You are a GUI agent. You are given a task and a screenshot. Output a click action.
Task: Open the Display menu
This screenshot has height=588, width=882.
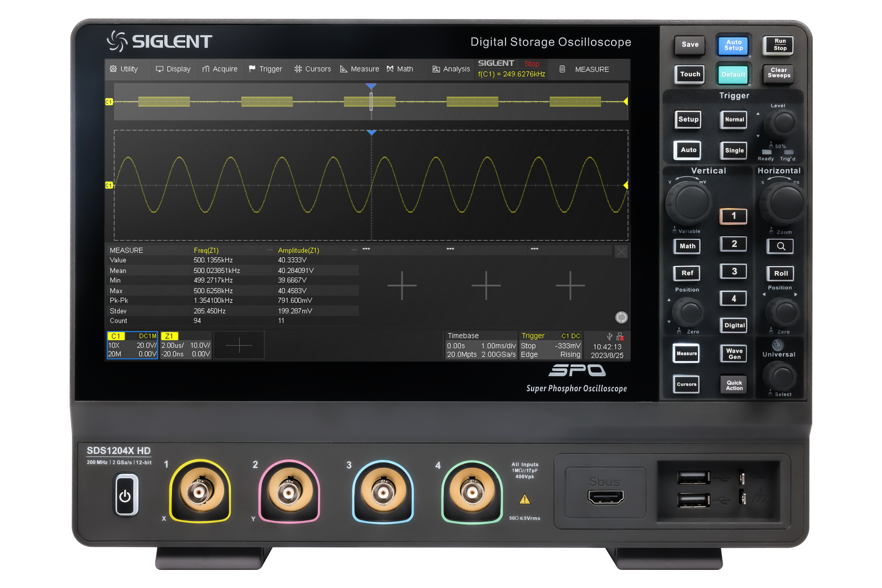tap(173, 69)
